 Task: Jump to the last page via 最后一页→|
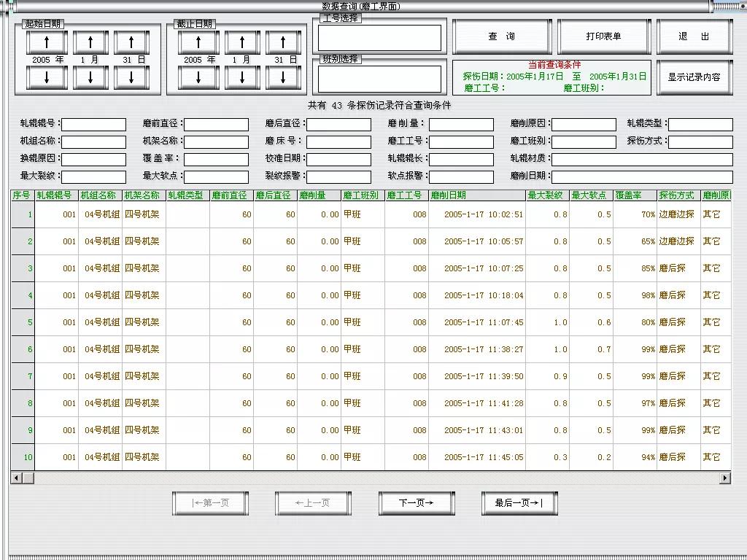click(x=519, y=502)
